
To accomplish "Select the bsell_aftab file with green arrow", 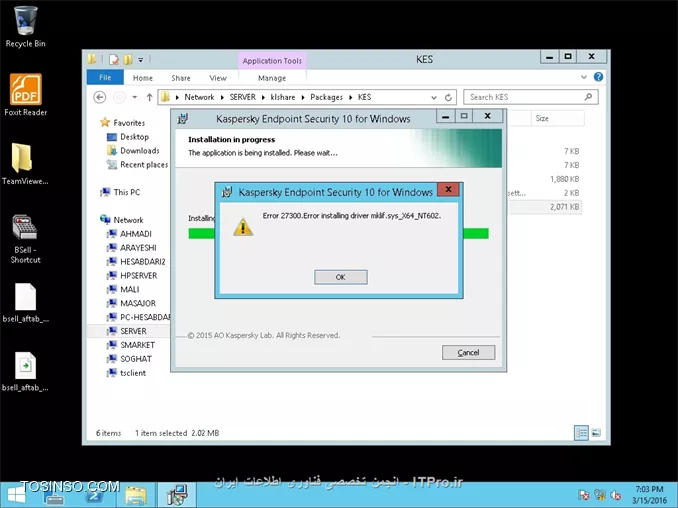I will point(26,372).
